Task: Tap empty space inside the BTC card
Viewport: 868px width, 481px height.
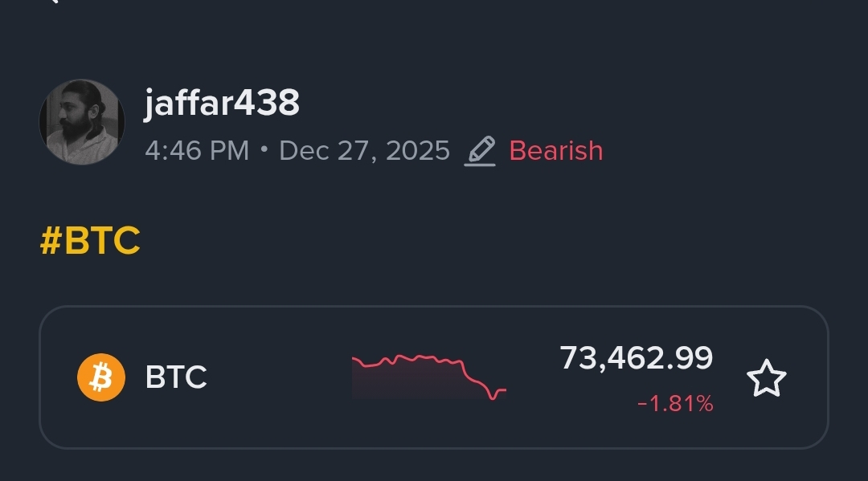Action: click(273, 418)
